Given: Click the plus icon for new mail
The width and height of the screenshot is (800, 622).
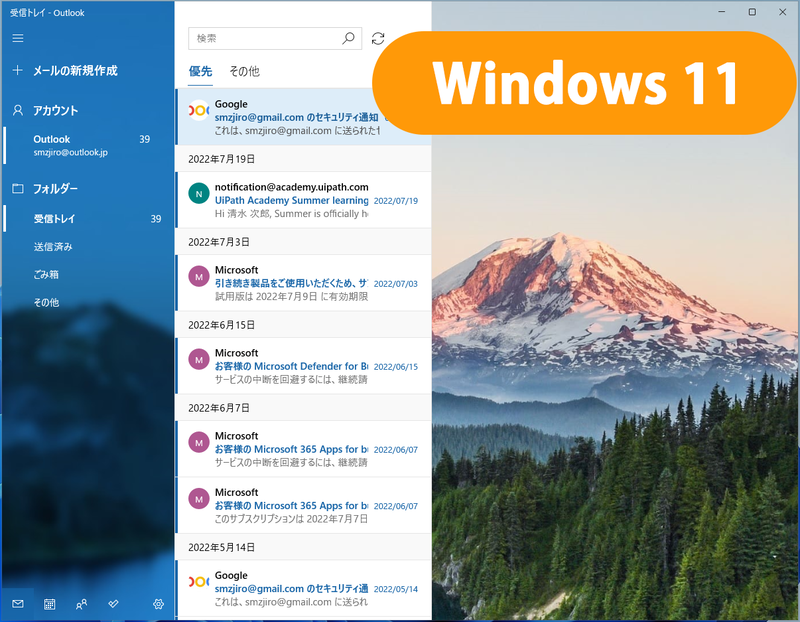Looking at the screenshot, I should click(x=17, y=70).
